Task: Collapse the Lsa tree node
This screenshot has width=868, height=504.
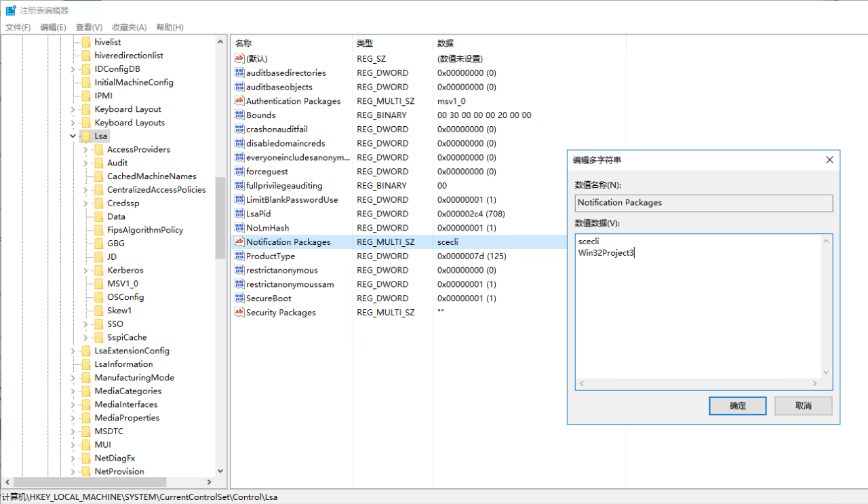Action: 73,136
